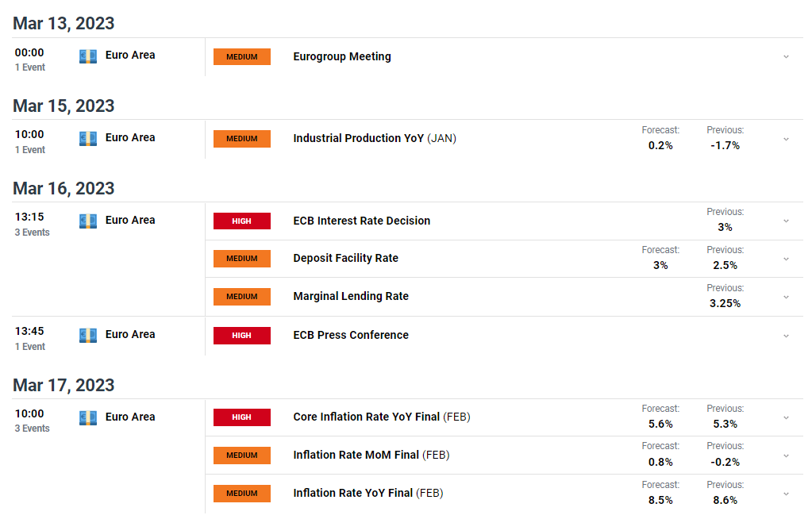Image resolution: width=812 pixels, height=519 pixels.
Task: Click the 13:45 time entry
Action: pyautogui.click(x=29, y=331)
